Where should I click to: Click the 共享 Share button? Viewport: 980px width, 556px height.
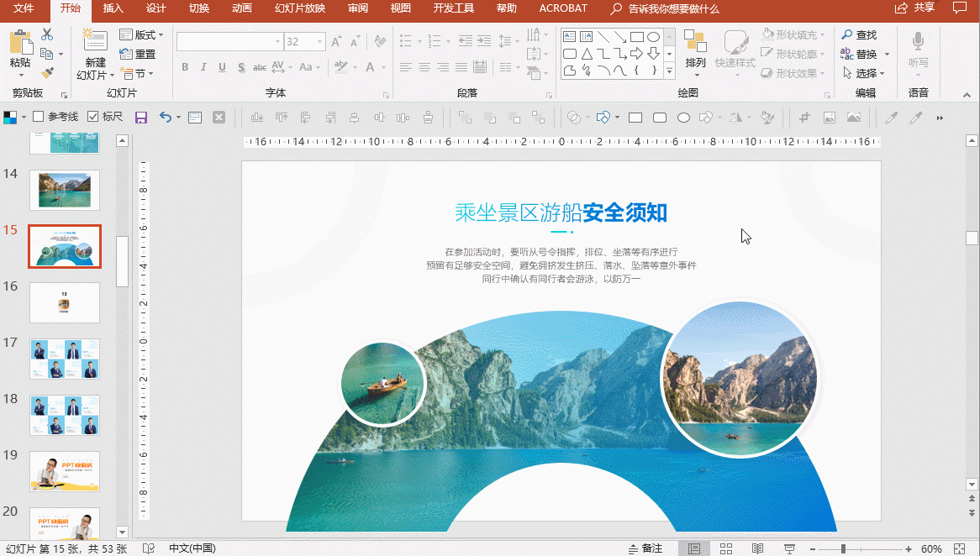pos(915,8)
